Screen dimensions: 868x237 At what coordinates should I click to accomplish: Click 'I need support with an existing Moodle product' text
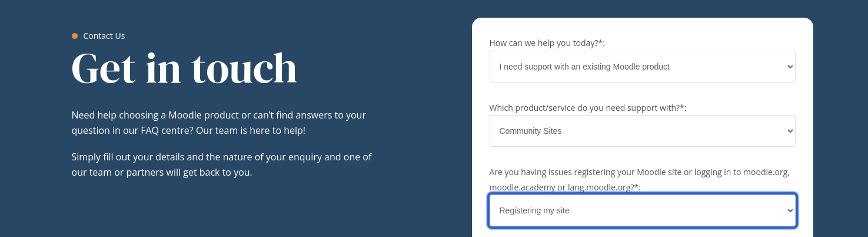tap(584, 67)
